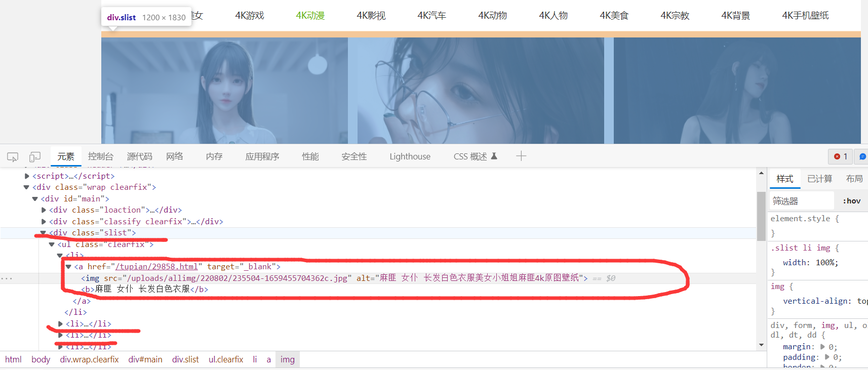The width and height of the screenshot is (868, 370).
Task: Select the img src="/uploads/allimg..." DOM line
Action: (x=334, y=278)
